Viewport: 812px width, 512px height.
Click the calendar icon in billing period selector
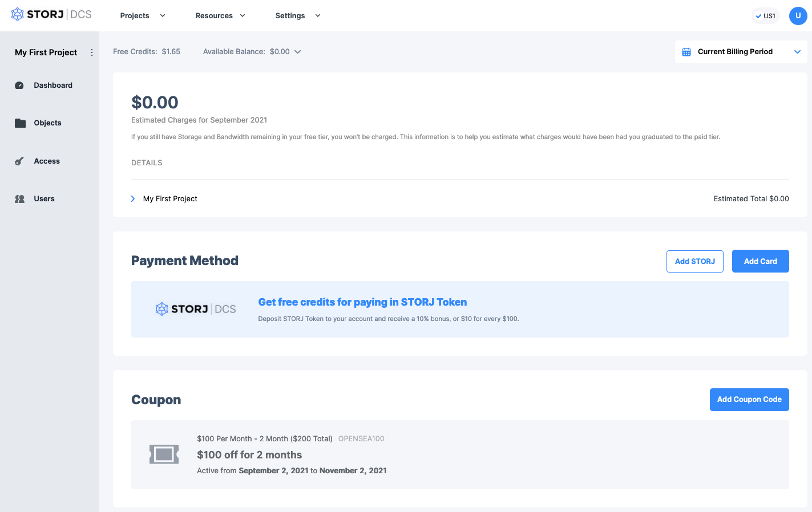[686, 52]
